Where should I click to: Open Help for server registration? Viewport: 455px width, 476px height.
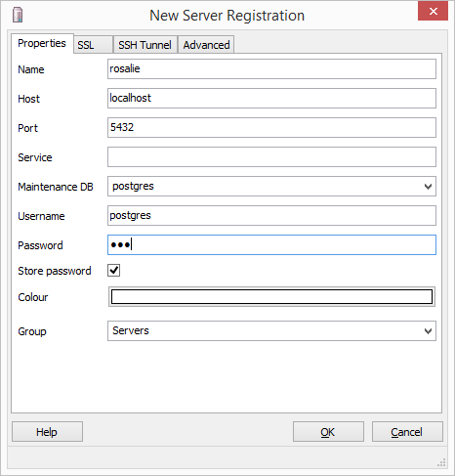click(47, 432)
